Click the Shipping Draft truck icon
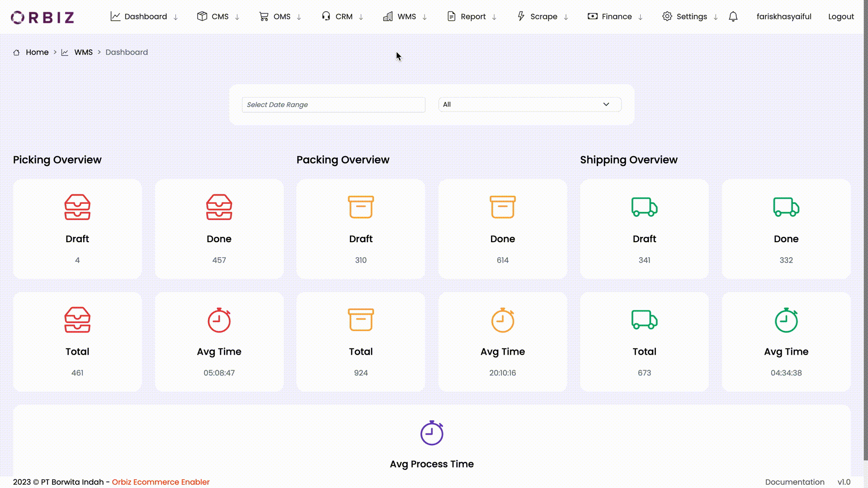This screenshot has width=868, height=488. pyautogui.click(x=644, y=207)
